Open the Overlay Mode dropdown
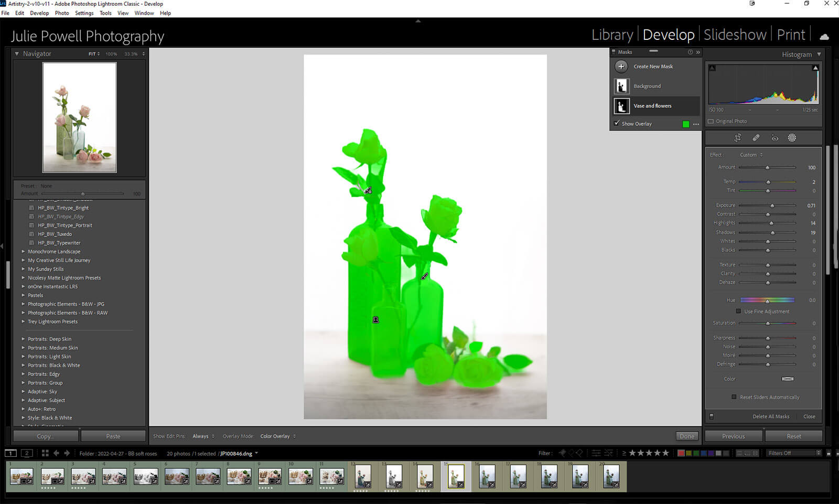This screenshot has width=839, height=504. click(x=278, y=436)
